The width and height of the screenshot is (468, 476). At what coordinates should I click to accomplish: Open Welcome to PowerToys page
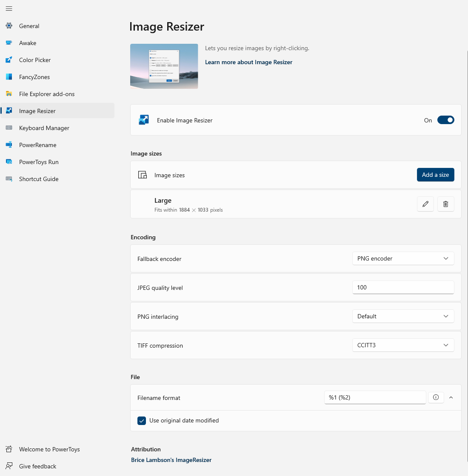click(x=57, y=449)
